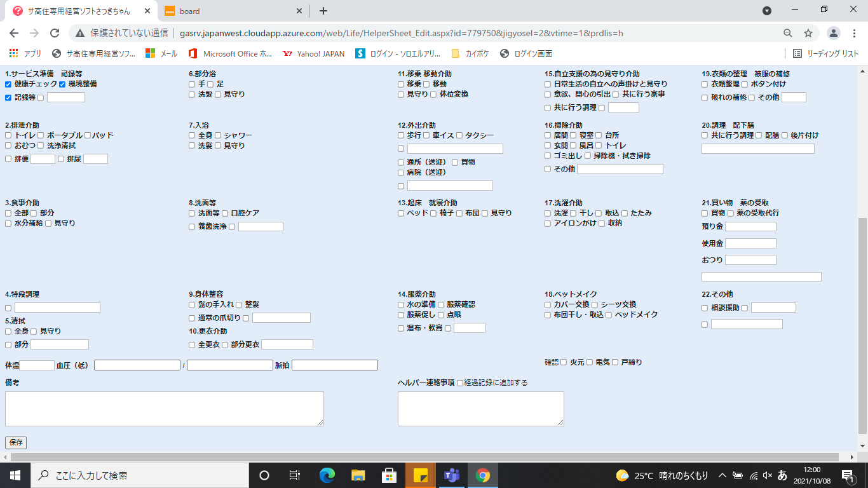Launch Microsoft Edge from taskbar
The width and height of the screenshot is (868, 488).
click(x=327, y=475)
